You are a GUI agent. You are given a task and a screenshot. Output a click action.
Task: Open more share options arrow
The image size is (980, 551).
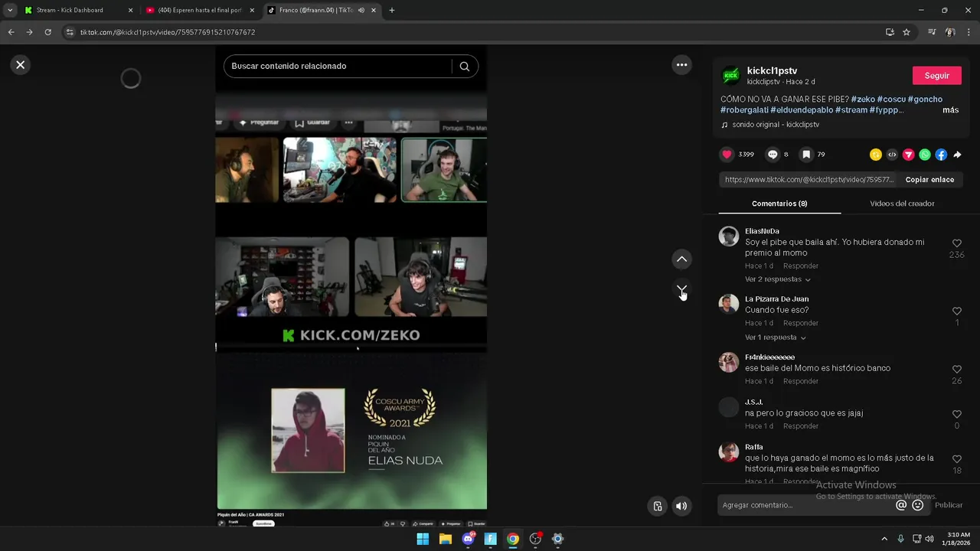[x=957, y=155]
